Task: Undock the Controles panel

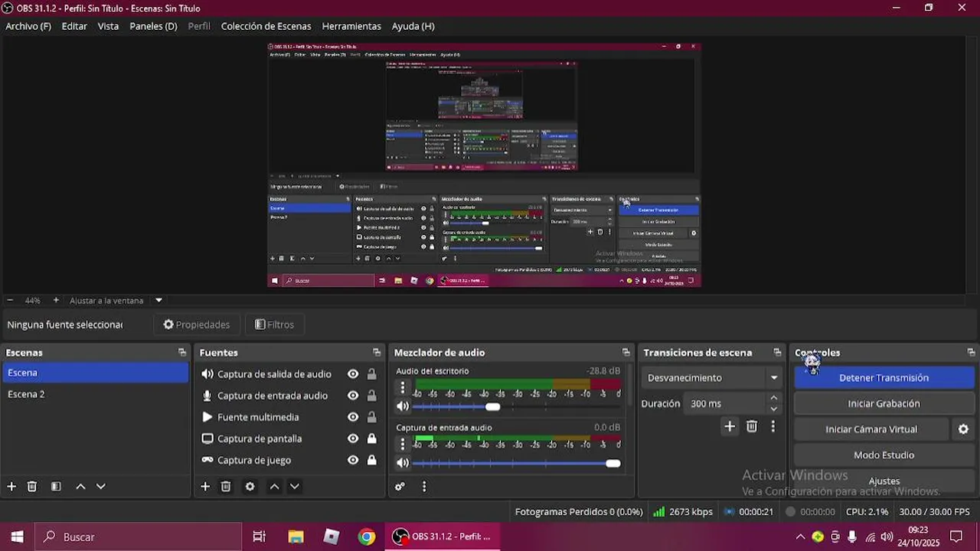Action: (x=971, y=353)
